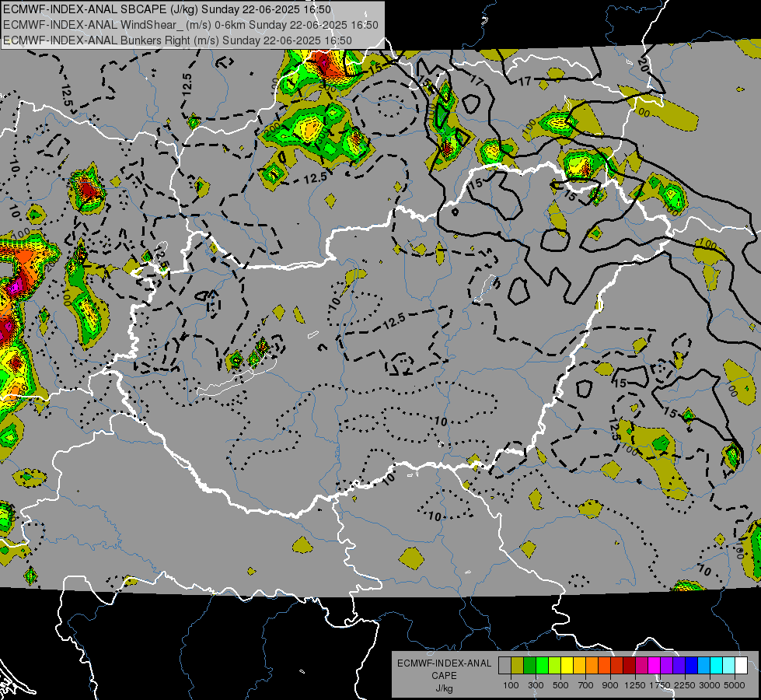
Task: Click the '100' legend scale value
Action: 511,685
